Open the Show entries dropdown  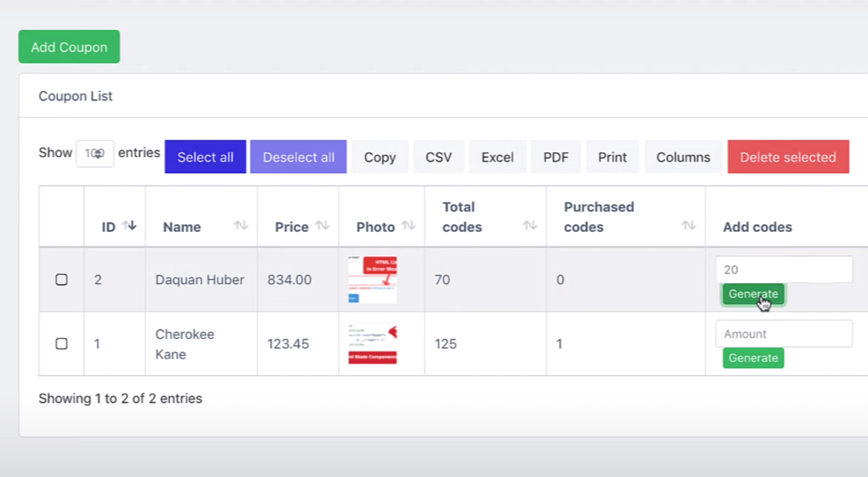(x=95, y=153)
